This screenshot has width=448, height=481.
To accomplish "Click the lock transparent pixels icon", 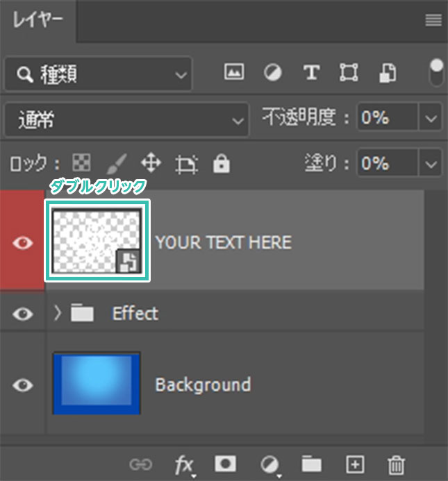I will click(x=81, y=164).
